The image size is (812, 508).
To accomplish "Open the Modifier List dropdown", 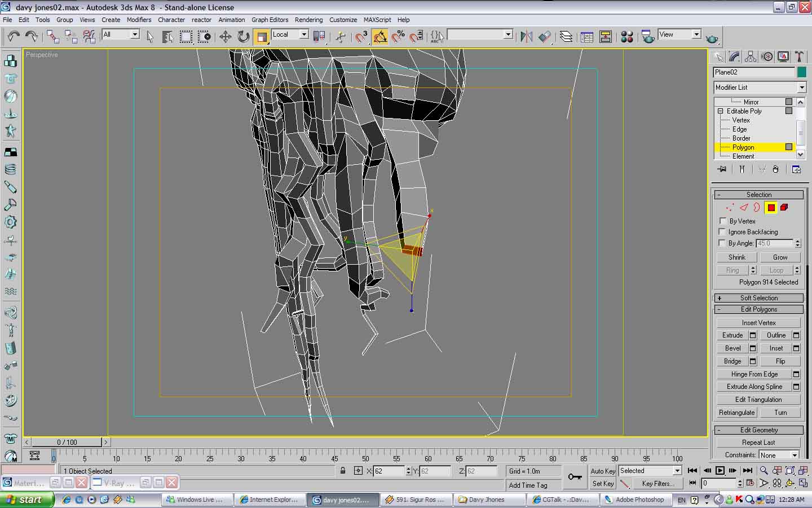I will [760, 87].
